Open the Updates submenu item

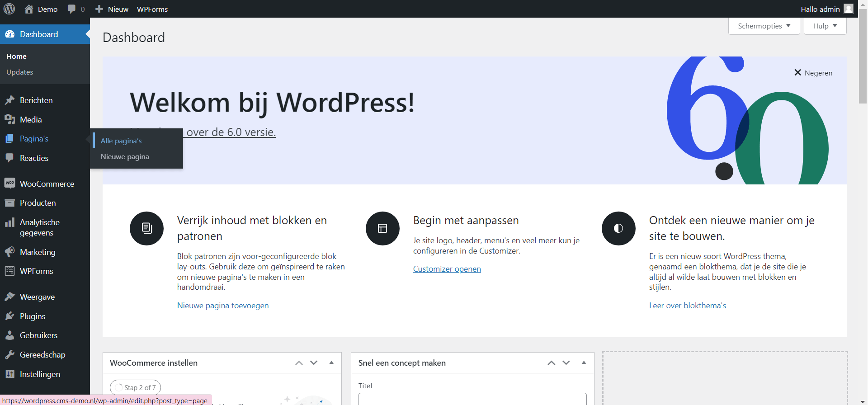pyautogui.click(x=20, y=72)
